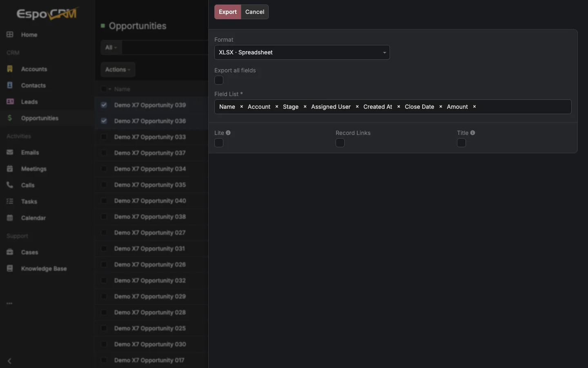Click the Knowledge Base book icon
Viewport: 588px width, 368px height.
point(10,269)
